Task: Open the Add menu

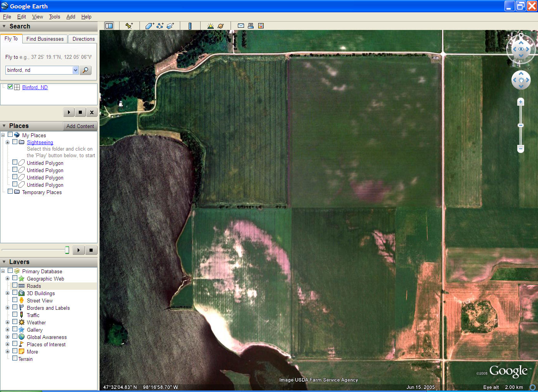Action: pyautogui.click(x=71, y=17)
